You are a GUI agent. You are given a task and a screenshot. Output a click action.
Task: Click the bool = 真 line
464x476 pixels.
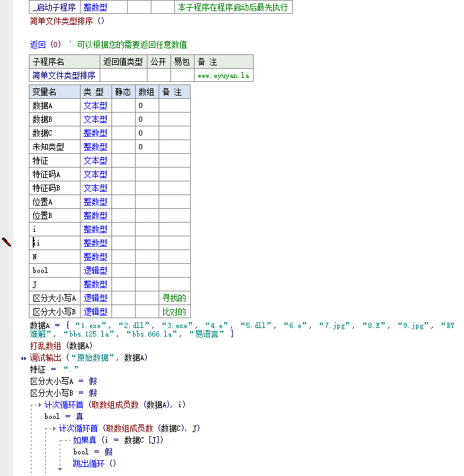point(64,416)
